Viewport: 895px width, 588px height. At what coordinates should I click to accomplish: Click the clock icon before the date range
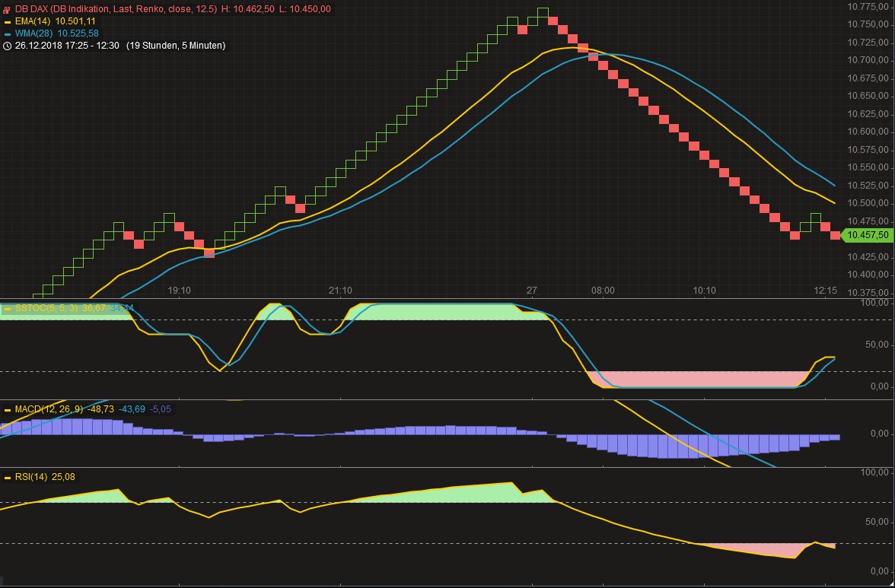7,46
